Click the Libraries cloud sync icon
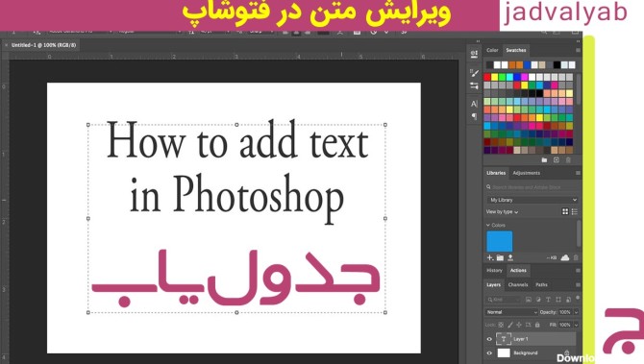The image size is (644, 364). coord(565,257)
